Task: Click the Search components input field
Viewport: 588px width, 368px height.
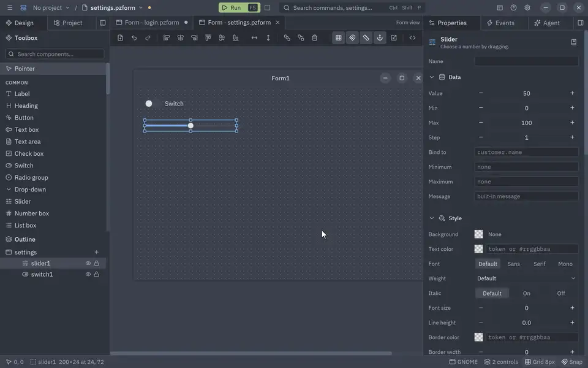Action: point(55,54)
